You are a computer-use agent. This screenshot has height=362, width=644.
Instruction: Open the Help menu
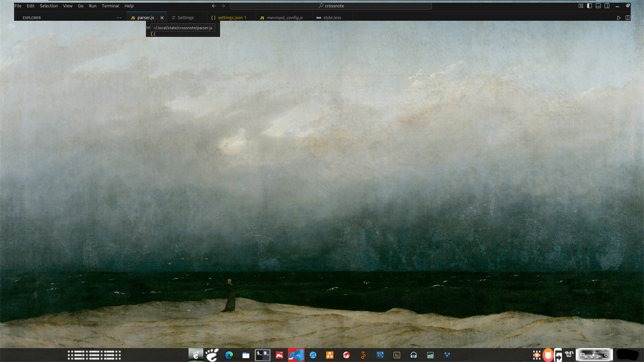[x=129, y=6]
